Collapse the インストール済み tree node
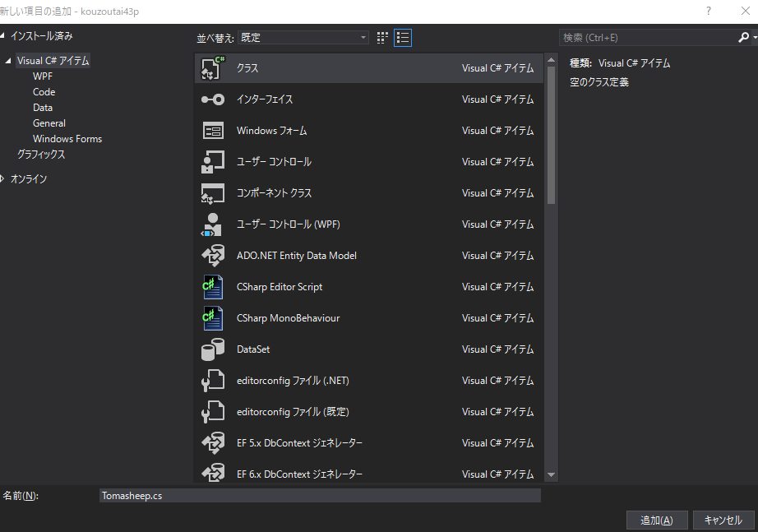This screenshot has height=532, width=758. point(3,35)
